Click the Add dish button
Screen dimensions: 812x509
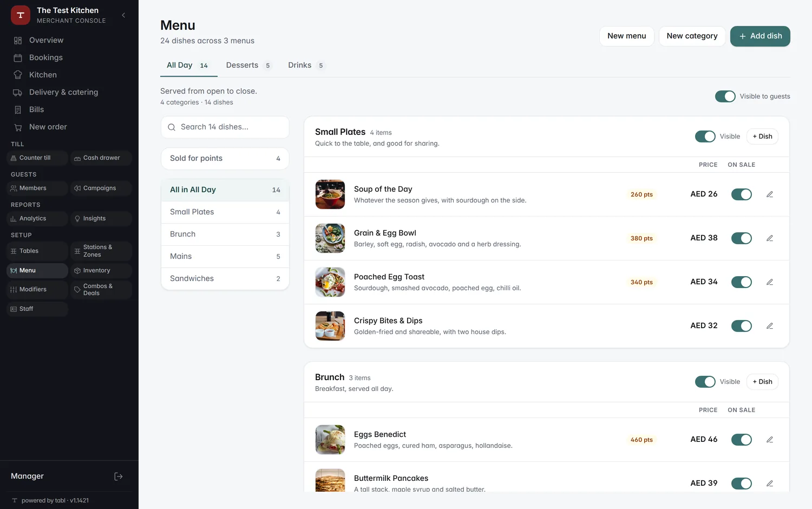click(x=760, y=36)
